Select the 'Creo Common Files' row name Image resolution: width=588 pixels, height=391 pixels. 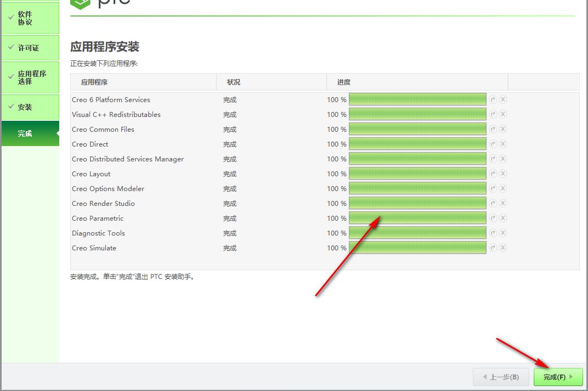[103, 129]
